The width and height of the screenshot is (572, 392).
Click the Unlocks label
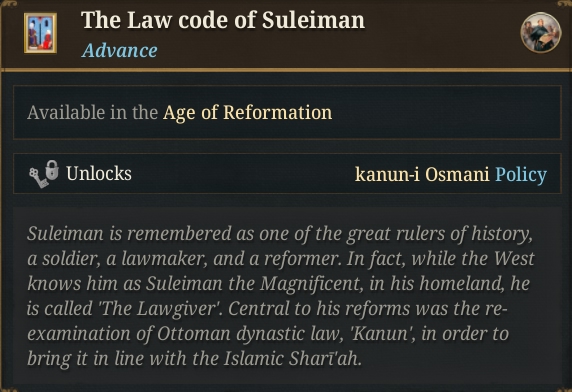99,174
